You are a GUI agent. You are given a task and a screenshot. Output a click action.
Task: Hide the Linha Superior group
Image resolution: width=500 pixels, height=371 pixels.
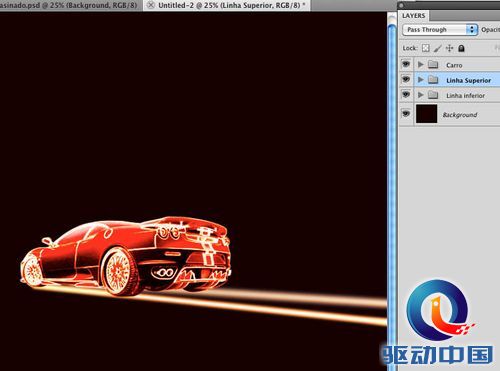pos(406,79)
